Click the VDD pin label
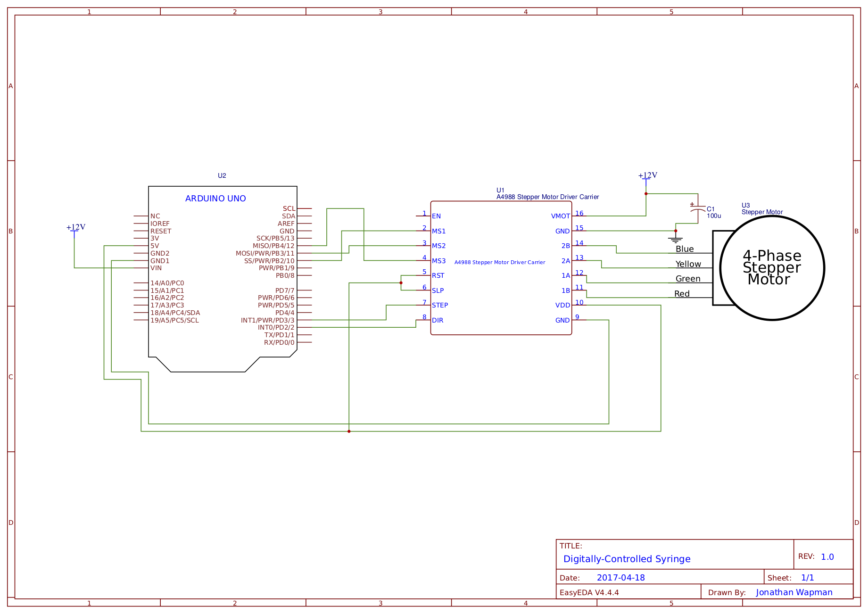868x614 pixels. point(562,305)
